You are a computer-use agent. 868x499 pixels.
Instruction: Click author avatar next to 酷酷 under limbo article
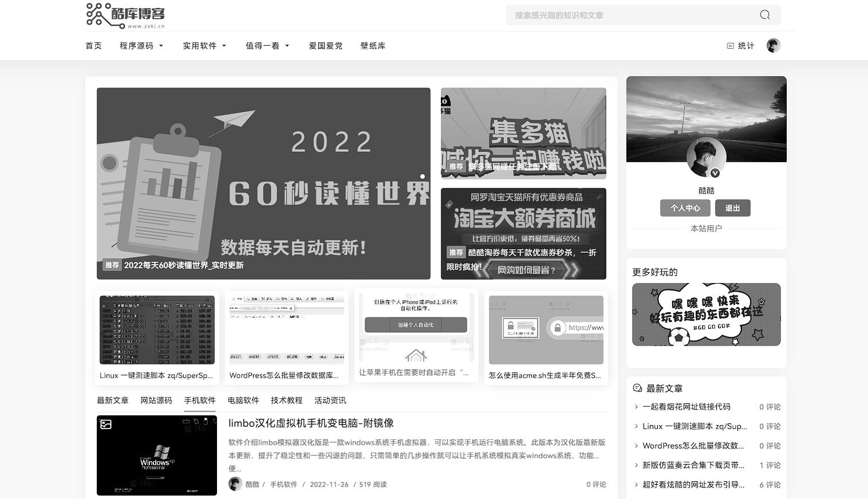(235, 484)
